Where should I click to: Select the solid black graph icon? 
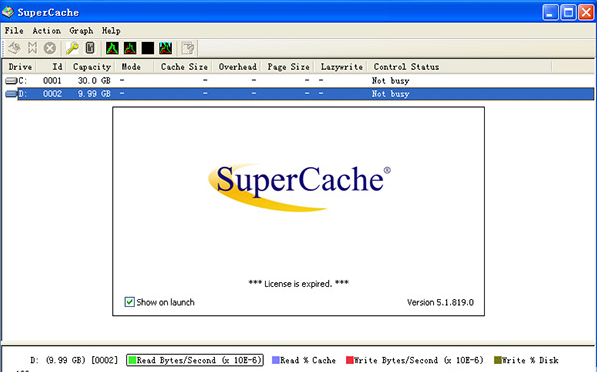click(148, 48)
